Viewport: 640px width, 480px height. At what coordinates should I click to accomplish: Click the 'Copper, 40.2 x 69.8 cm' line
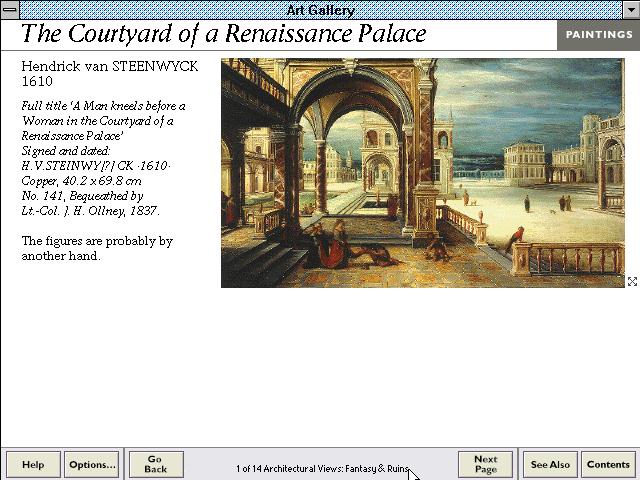click(x=82, y=181)
